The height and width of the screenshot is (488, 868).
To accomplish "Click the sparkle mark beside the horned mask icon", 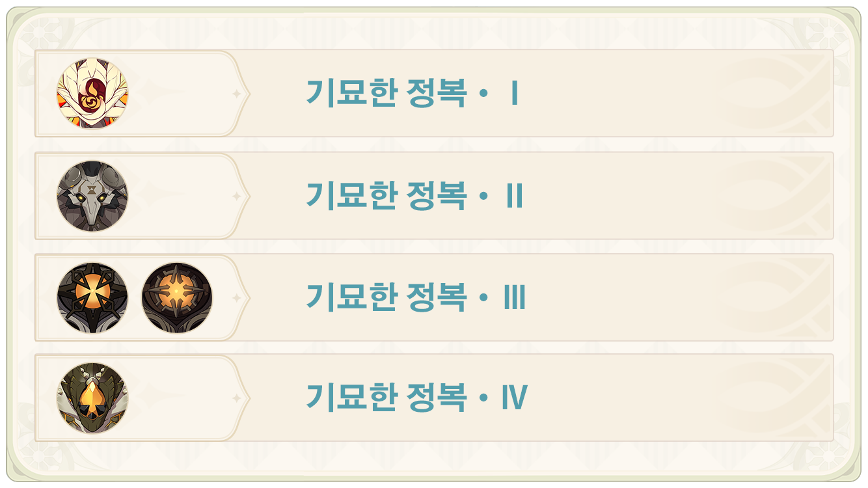I will coord(237,196).
